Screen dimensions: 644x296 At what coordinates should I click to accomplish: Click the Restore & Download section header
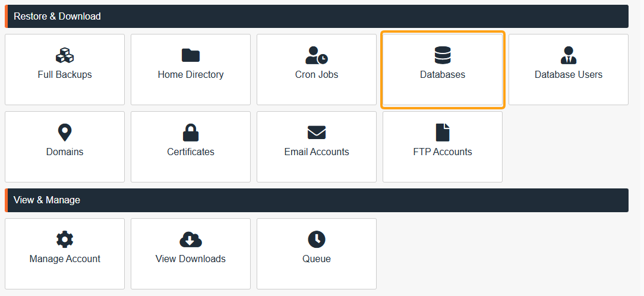tap(317, 17)
